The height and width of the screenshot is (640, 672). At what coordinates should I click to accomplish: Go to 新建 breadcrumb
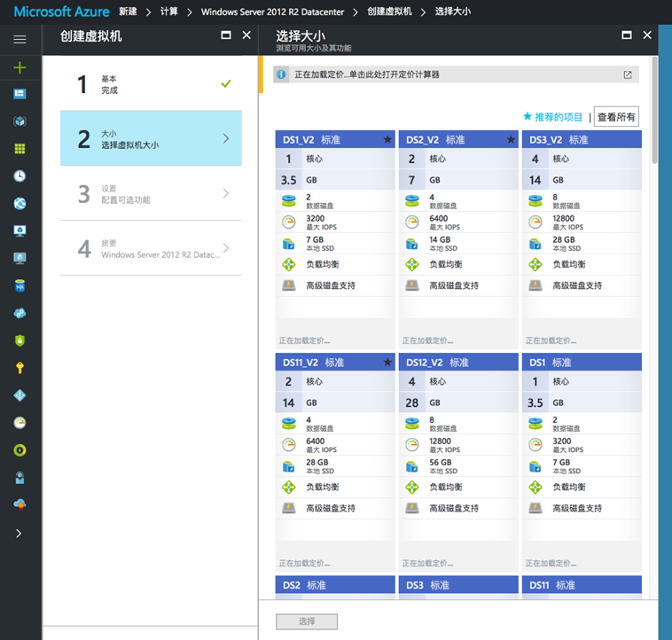128,12
